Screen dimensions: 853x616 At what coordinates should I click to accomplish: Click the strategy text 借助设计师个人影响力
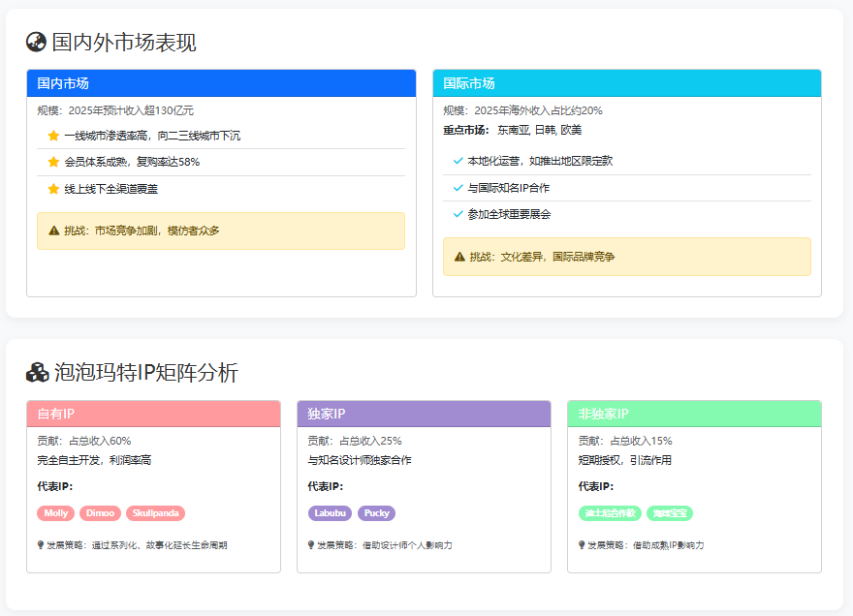(x=407, y=544)
